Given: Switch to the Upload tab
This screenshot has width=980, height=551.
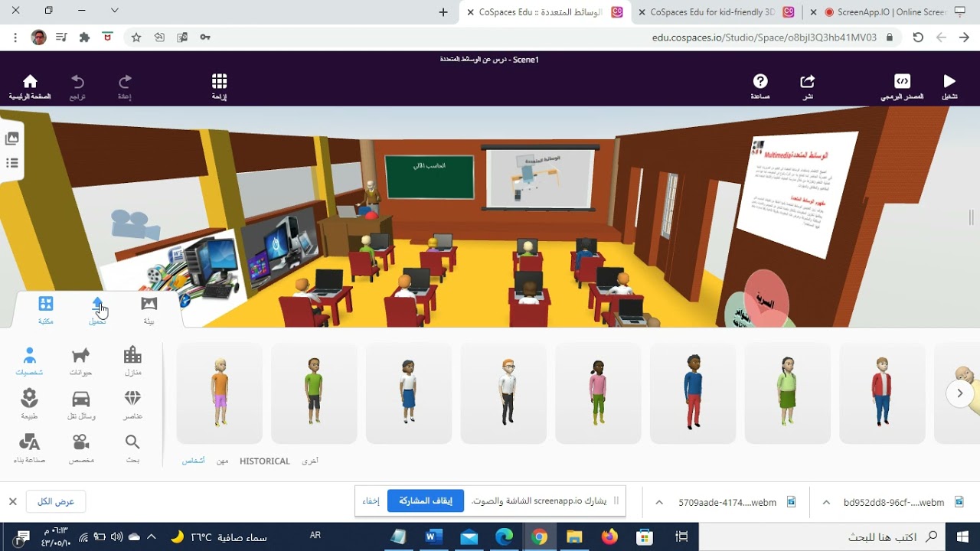Looking at the screenshot, I should tap(97, 310).
